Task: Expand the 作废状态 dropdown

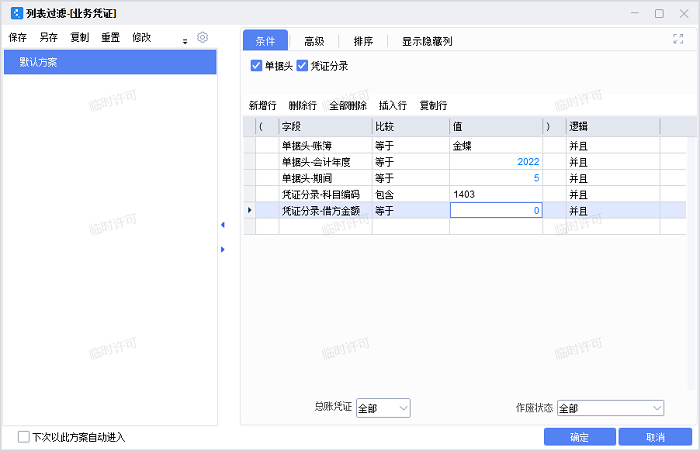Action: pyautogui.click(x=610, y=408)
